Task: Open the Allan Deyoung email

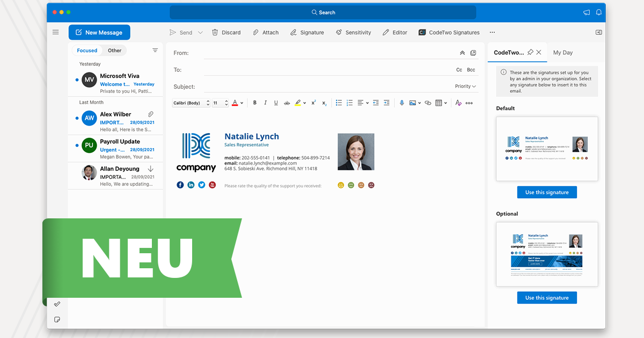Action: [115, 176]
